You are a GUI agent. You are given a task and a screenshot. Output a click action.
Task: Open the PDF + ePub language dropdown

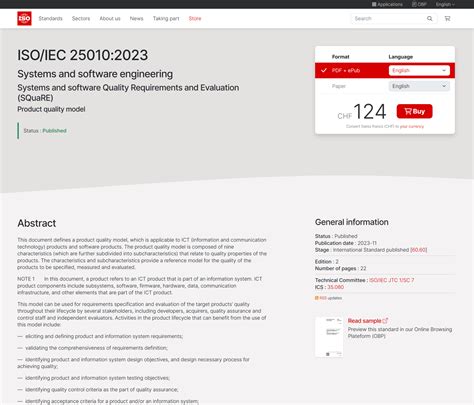[419, 70]
